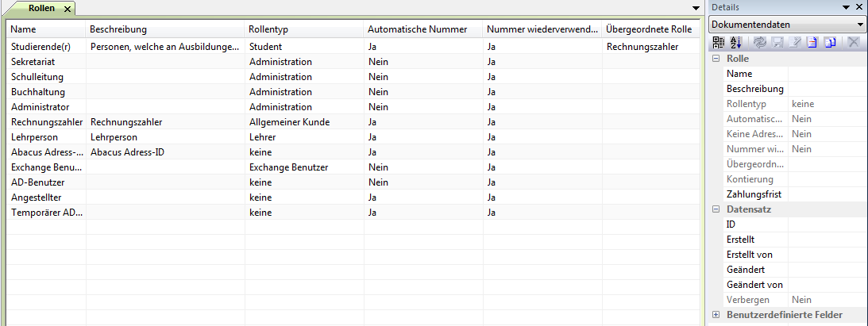The width and height of the screenshot is (868, 326).
Task: Click the edit pencil icon in Details toolbar
Action: [796, 43]
